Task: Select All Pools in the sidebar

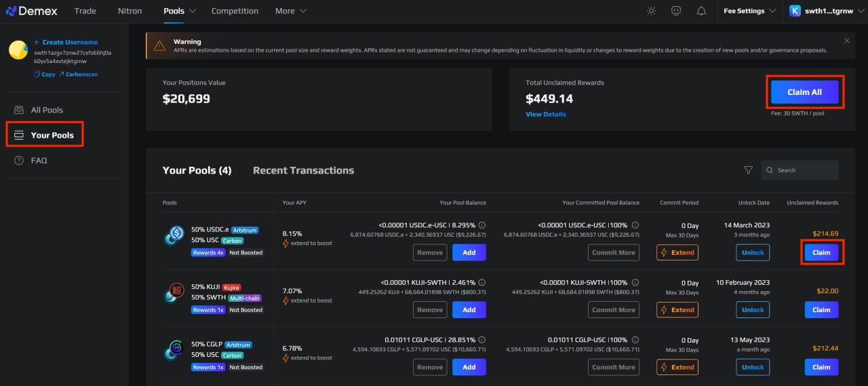Action: click(x=47, y=110)
